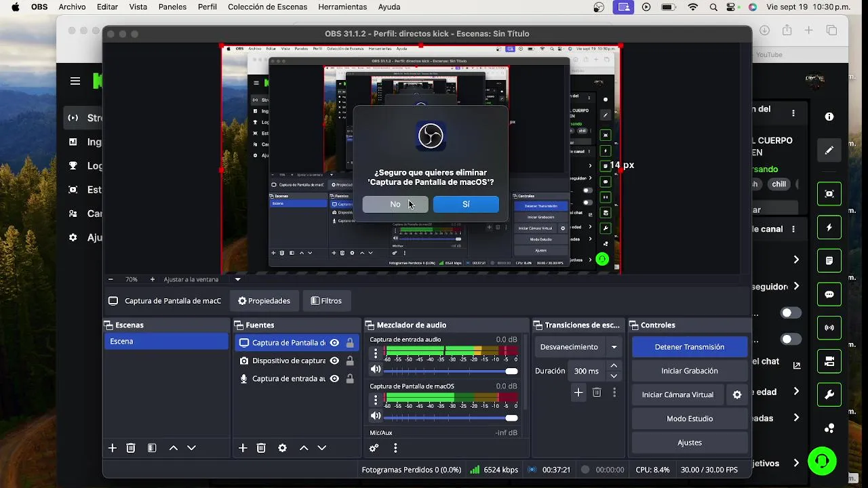This screenshot has width=868, height=488.
Task: Decrease transition duration with down arrow
Action: click(614, 375)
